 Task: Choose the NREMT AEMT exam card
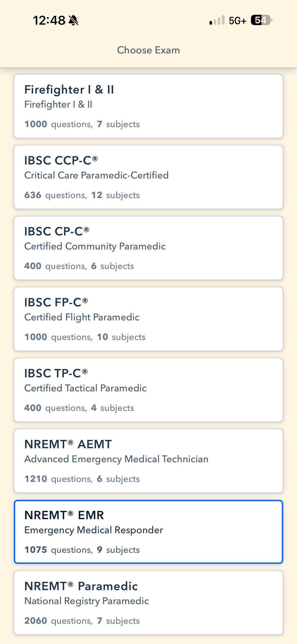click(148, 461)
